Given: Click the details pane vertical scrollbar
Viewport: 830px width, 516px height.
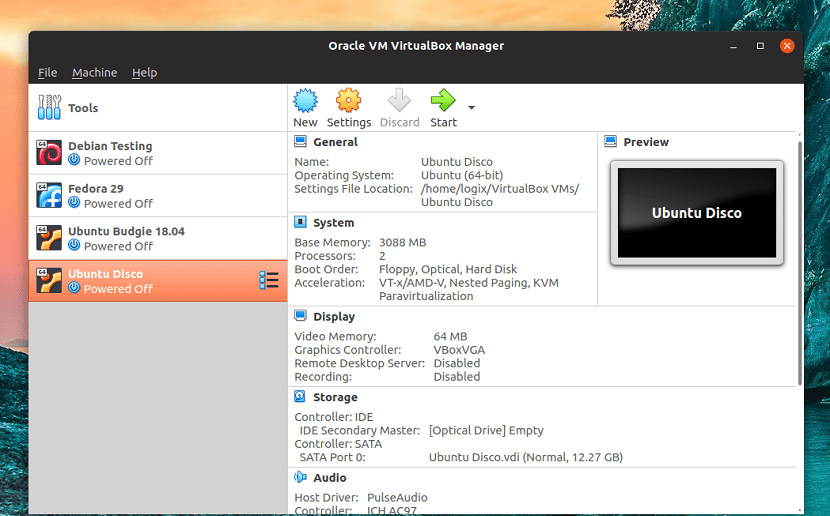Looking at the screenshot, I should [x=798, y=260].
